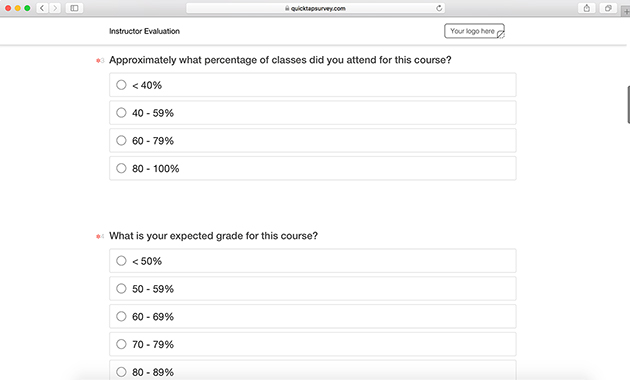Open the Share icon in Safari toolbar

coord(587,8)
